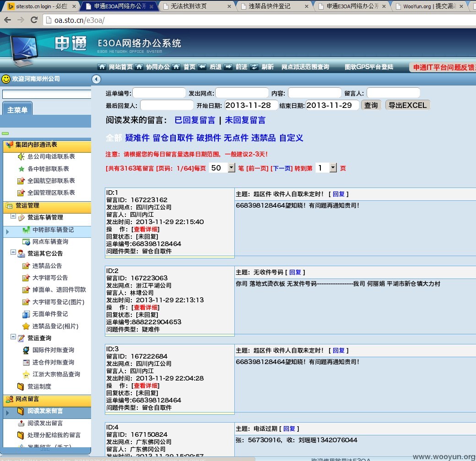The height and width of the screenshot is (461, 476).
Task: Click the 运单编号 input field
Action: click(159, 93)
